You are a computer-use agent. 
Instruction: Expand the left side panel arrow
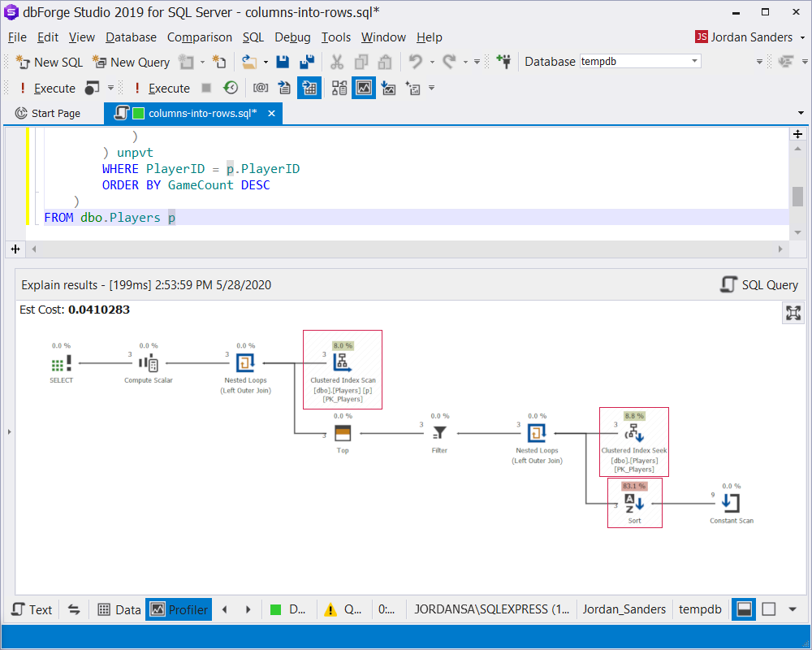pyautogui.click(x=9, y=431)
